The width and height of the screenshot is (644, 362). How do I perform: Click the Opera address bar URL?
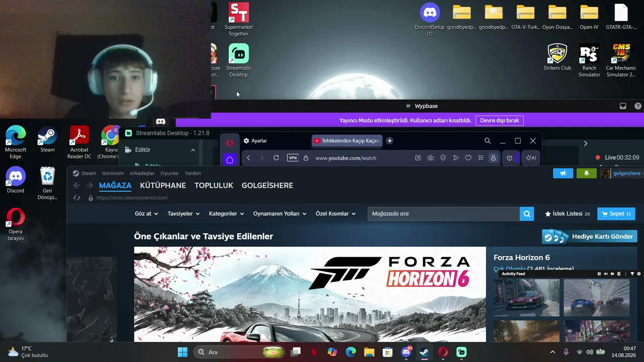point(346,158)
